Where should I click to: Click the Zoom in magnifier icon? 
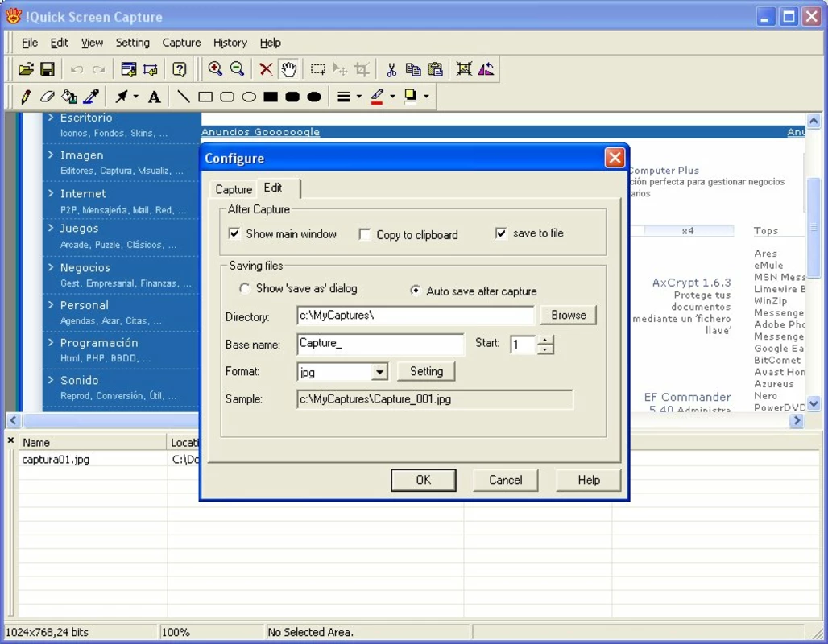point(215,69)
